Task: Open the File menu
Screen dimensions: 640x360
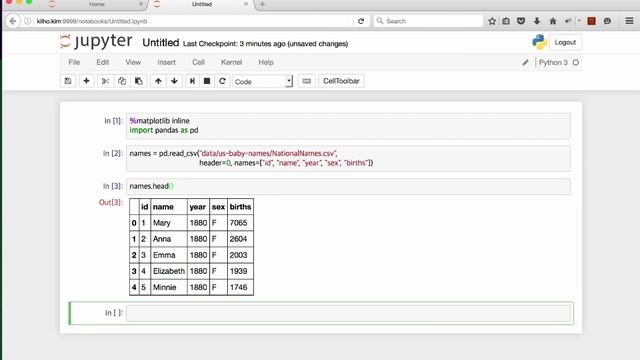Action: coord(74,62)
